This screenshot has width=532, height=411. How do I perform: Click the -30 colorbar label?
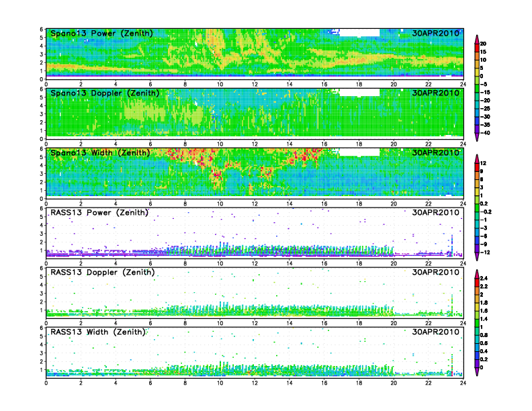485,117
